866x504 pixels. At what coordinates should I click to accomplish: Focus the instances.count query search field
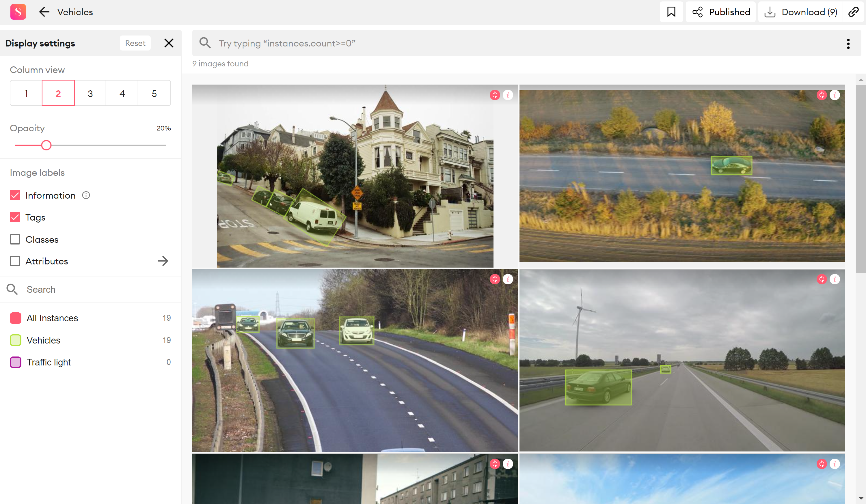click(x=526, y=43)
